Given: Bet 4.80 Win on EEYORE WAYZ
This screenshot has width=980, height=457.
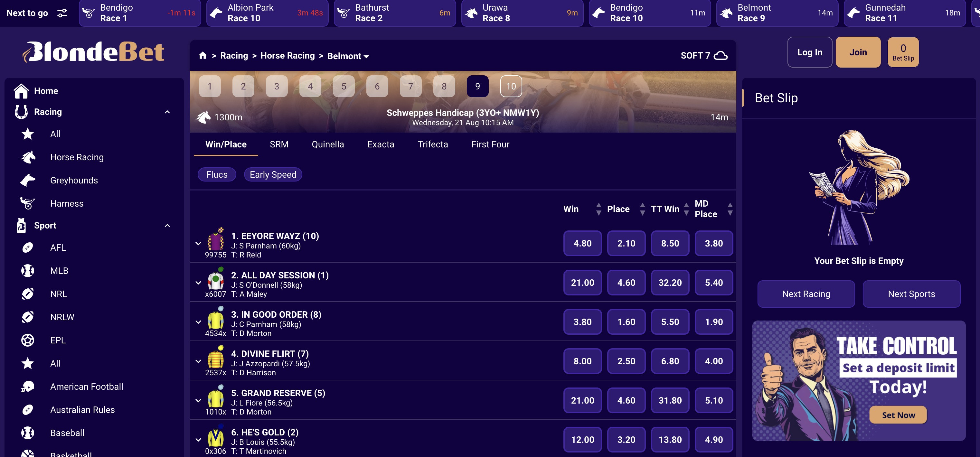Looking at the screenshot, I should point(582,243).
